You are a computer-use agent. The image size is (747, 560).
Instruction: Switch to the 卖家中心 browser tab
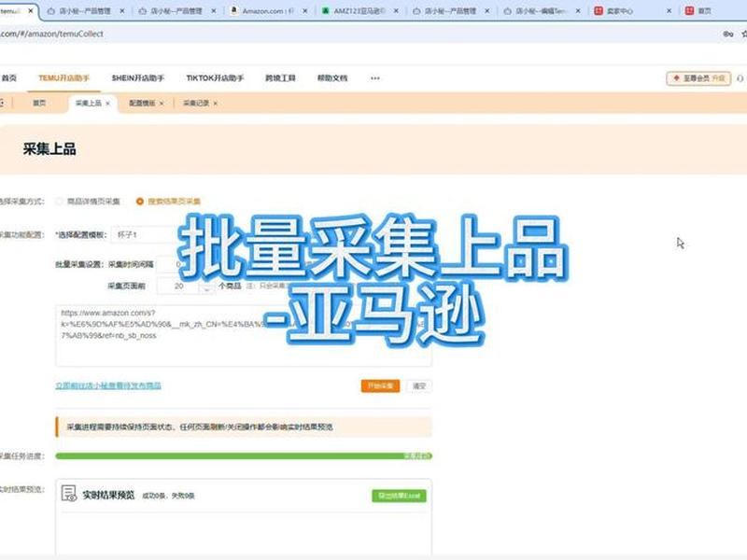click(x=619, y=10)
